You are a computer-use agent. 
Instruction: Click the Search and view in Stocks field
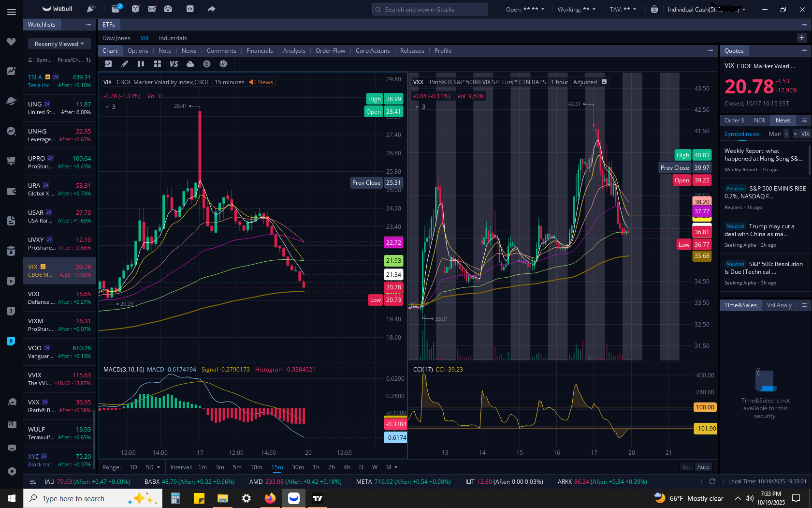coord(430,9)
